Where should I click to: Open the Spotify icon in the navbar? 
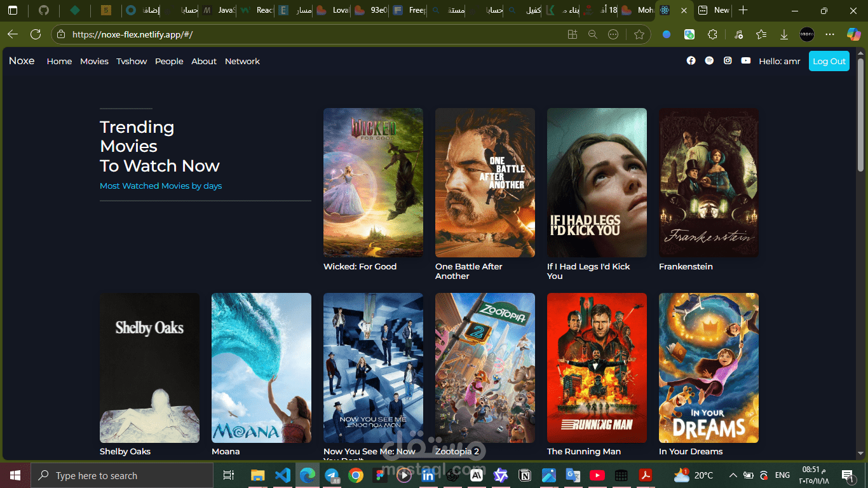(x=709, y=61)
